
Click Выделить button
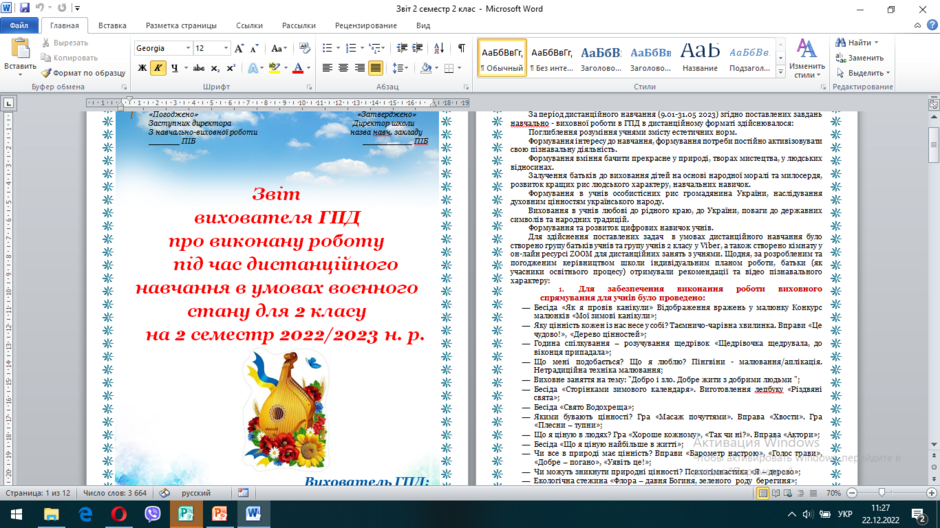click(863, 73)
